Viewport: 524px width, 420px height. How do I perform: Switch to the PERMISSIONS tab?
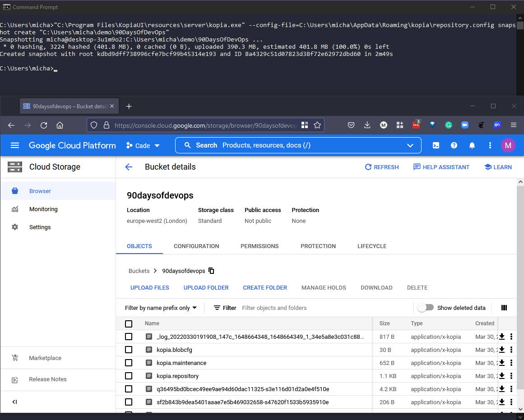tap(260, 246)
